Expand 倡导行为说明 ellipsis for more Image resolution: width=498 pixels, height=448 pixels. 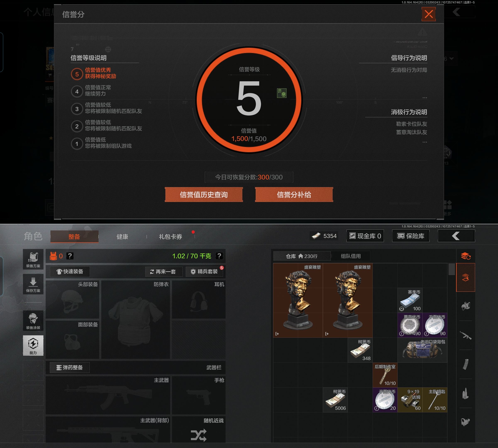(x=425, y=98)
